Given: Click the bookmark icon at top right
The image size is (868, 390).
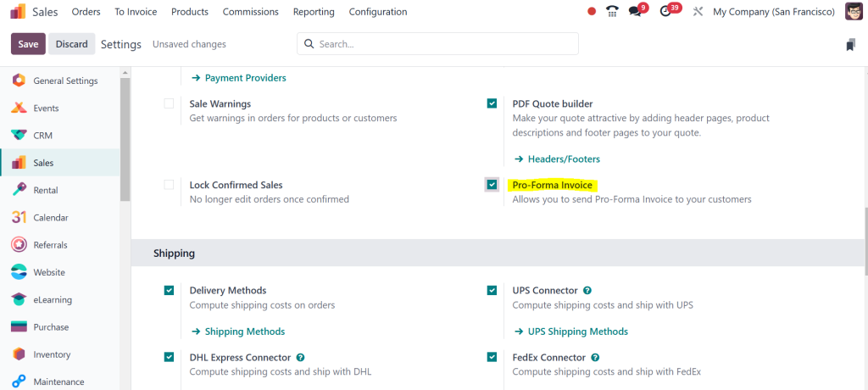Looking at the screenshot, I should [x=851, y=45].
